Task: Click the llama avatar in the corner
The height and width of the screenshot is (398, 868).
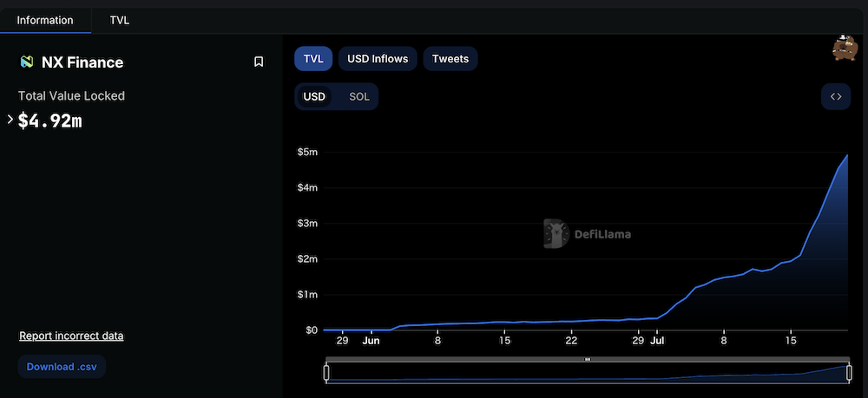Action: 845,49
